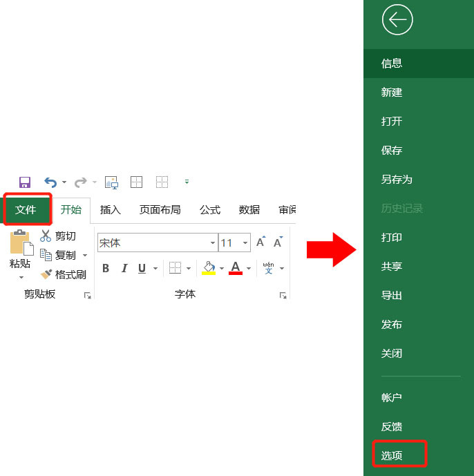This screenshot has width=474, height=476.
Task: Click the 格式刷 format painter
Action: [64, 275]
